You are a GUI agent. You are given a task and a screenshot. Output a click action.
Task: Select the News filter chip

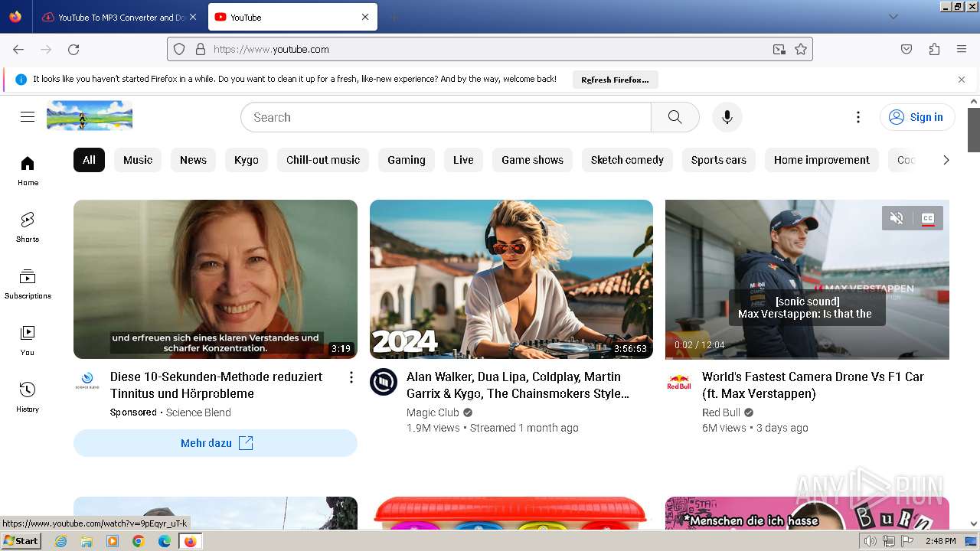[193, 160]
